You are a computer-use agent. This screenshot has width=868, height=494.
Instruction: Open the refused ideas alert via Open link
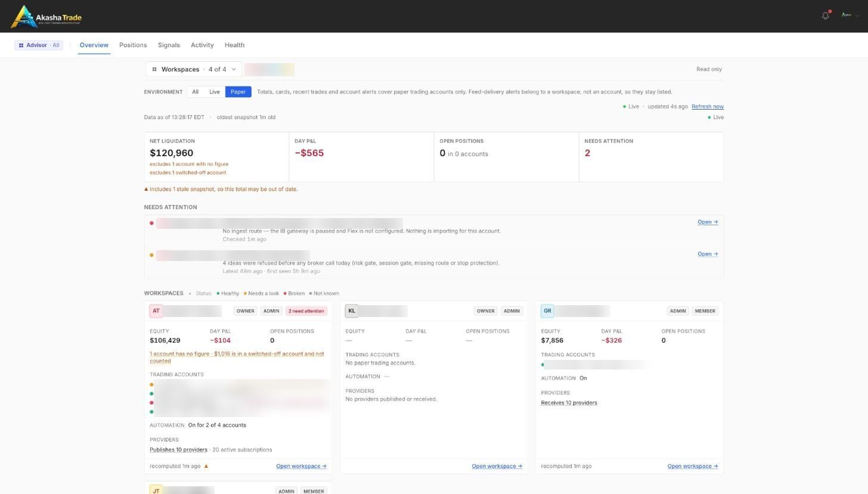[708, 254]
